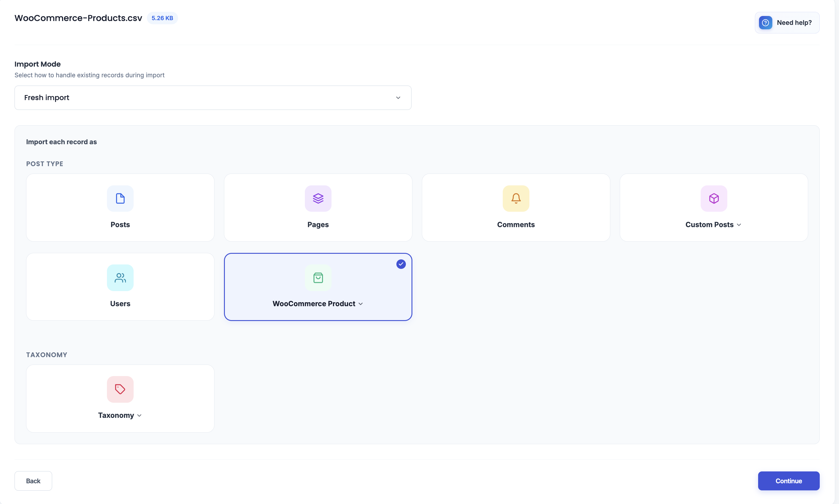Open the Import Mode dropdown
The width and height of the screenshot is (839, 504).
point(213,98)
